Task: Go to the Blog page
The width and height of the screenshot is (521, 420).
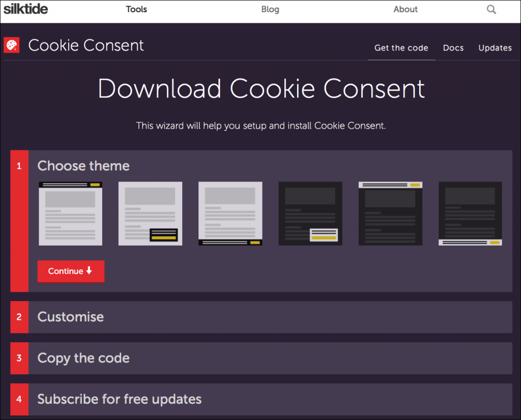Action: point(270,10)
